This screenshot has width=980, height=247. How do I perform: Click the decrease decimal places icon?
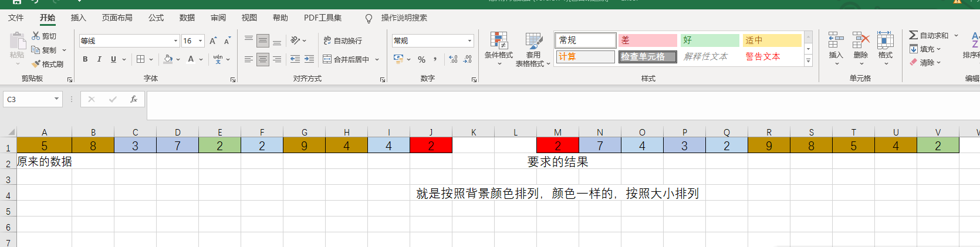[468, 59]
